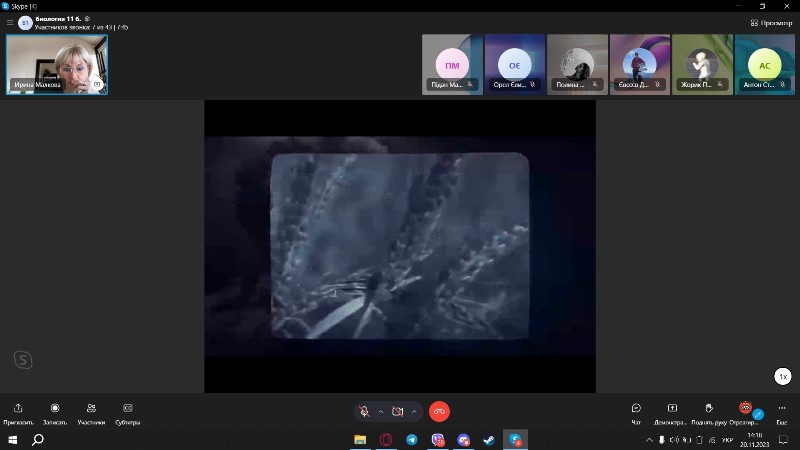Switch the УКР keyboard language indicator
The width and height of the screenshot is (800, 450).
[x=727, y=440]
